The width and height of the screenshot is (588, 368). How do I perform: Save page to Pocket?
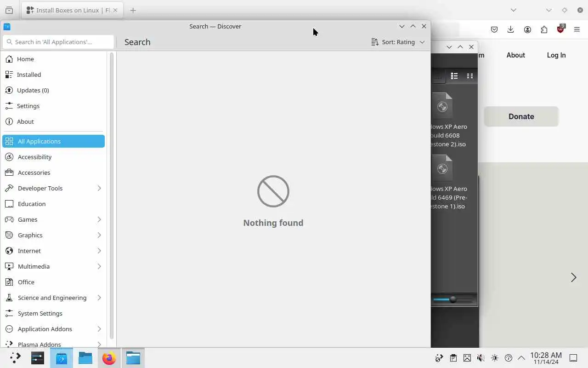coord(494,29)
